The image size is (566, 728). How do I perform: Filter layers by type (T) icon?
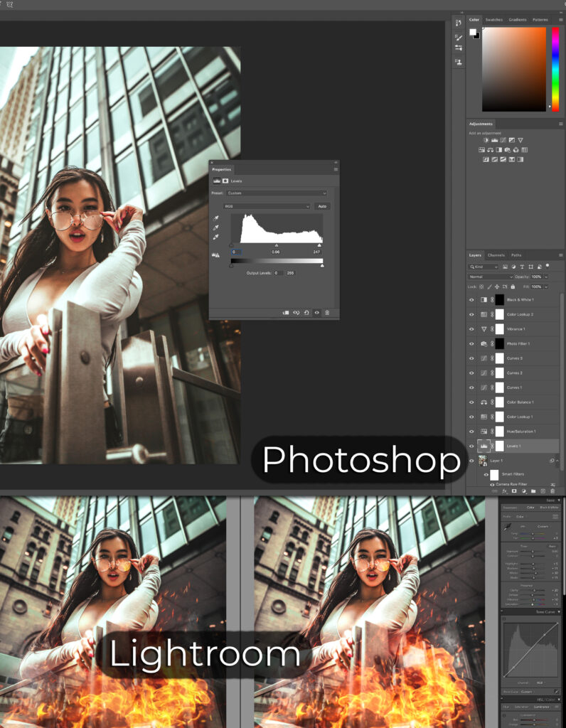pyautogui.click(x=522, y=267)
